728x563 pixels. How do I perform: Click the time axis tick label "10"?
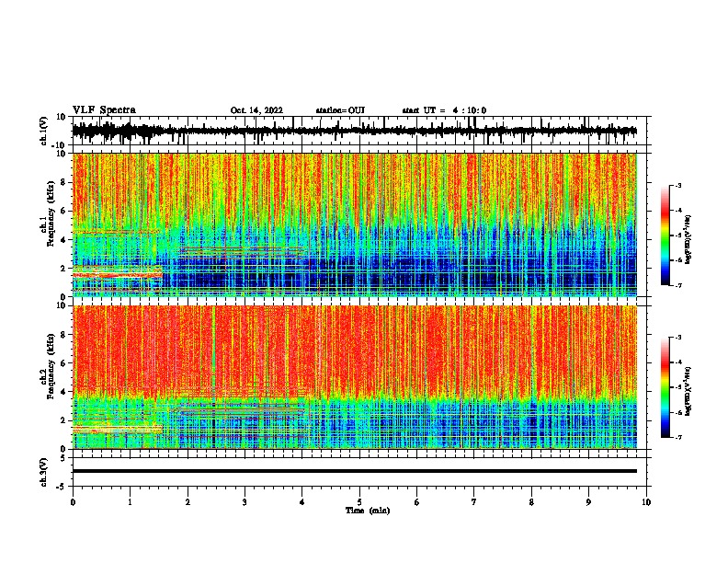pos(646,502)
